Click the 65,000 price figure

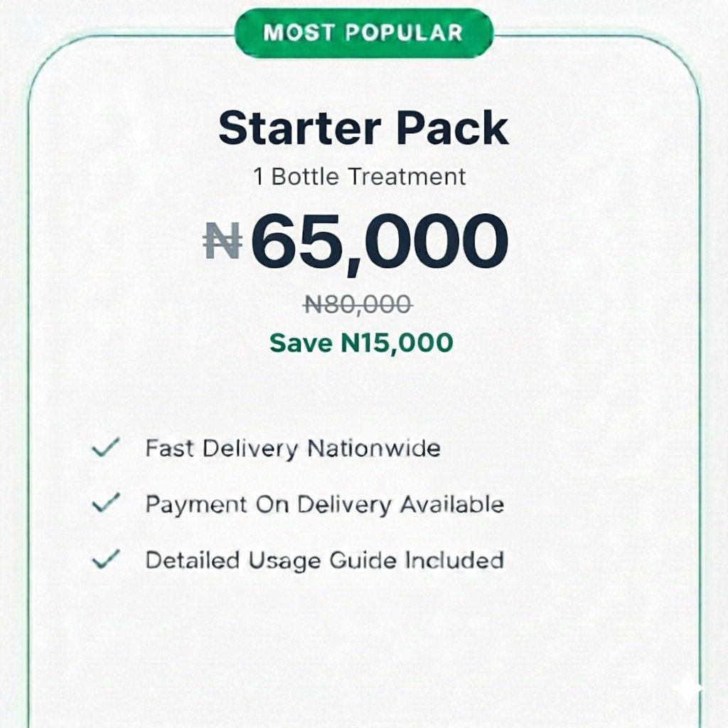coord(380,242)
